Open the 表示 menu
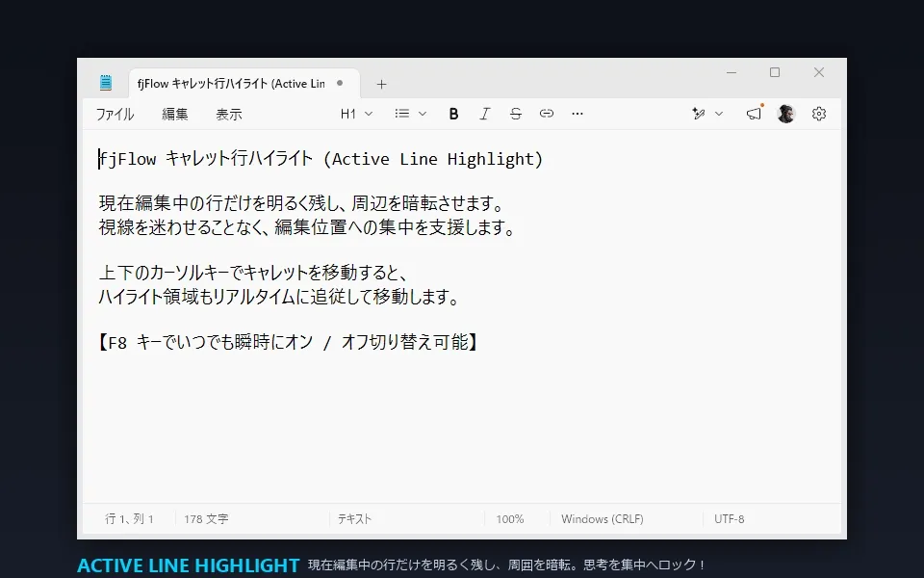The height and width of the screenshot is (578, 924). coord(229,114)
